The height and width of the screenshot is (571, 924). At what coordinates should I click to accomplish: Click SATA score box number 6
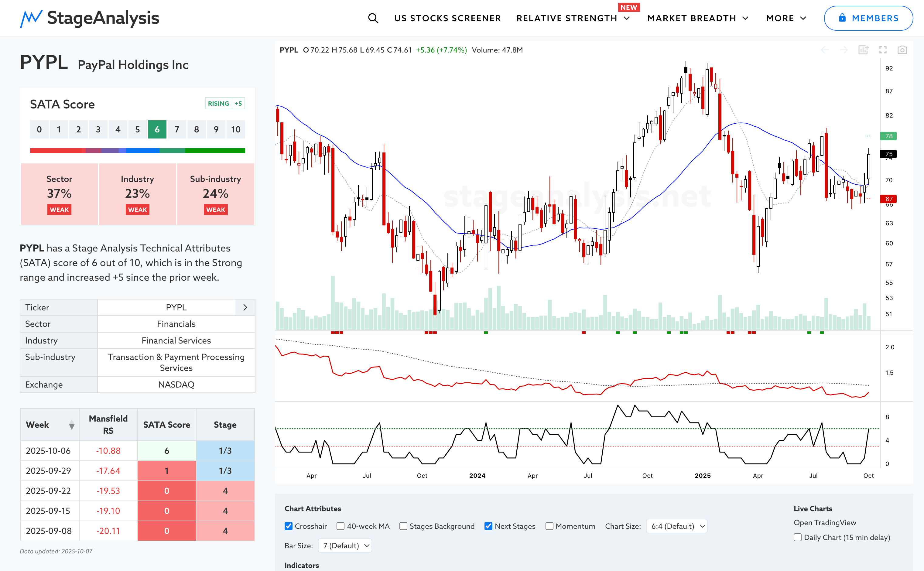pyautogui.click(x=157, y=129)
